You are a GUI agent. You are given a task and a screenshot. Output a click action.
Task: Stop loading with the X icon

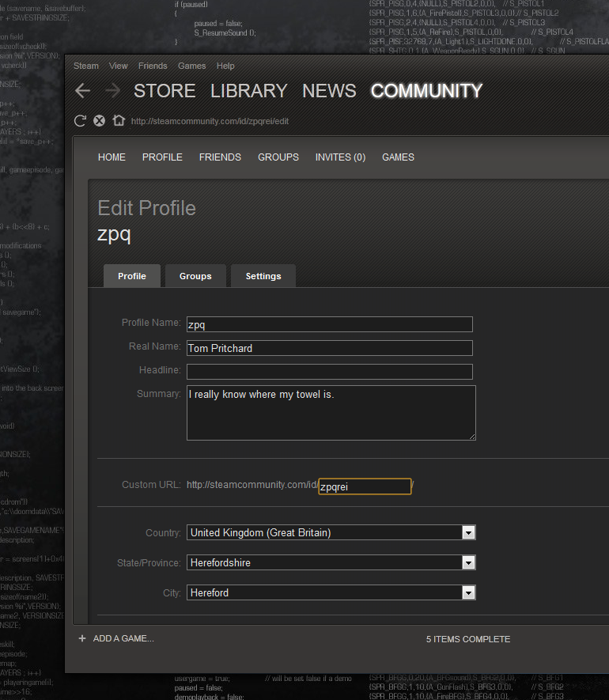99,120
